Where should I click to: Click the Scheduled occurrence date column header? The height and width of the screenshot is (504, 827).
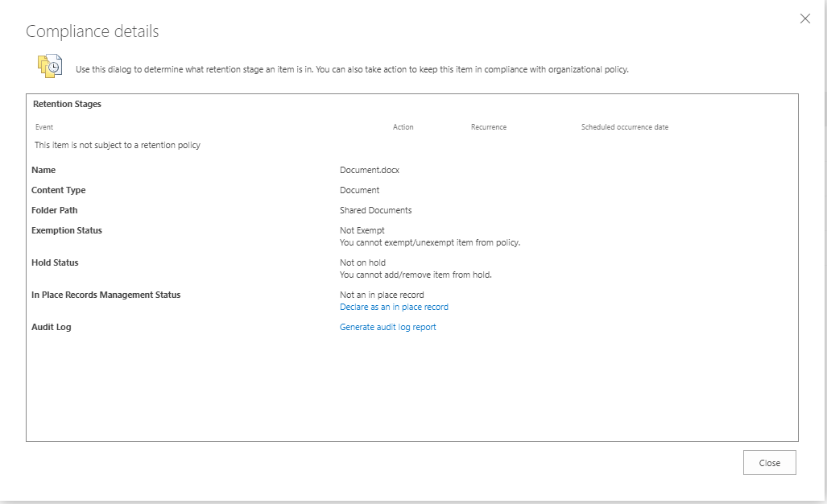coord(624,127)
